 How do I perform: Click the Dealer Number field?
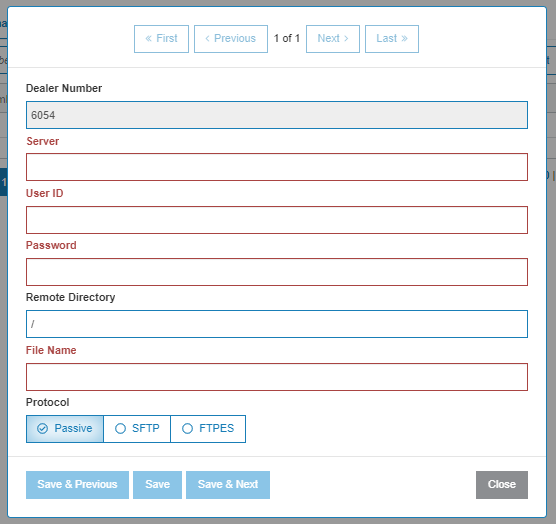click(277, 115)
